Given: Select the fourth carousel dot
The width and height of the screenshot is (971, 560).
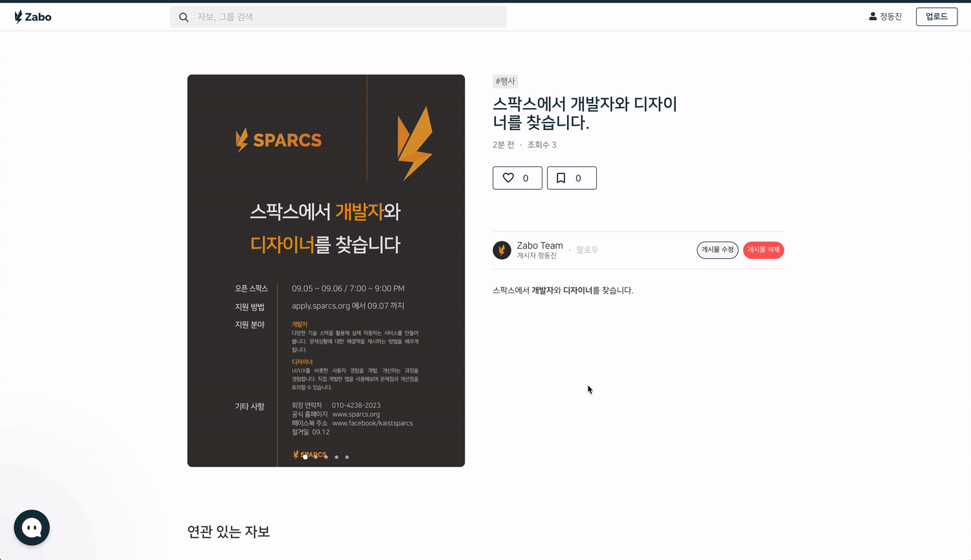Looking at the screenshot, I should pyautogui.click(x=337, y=457).
